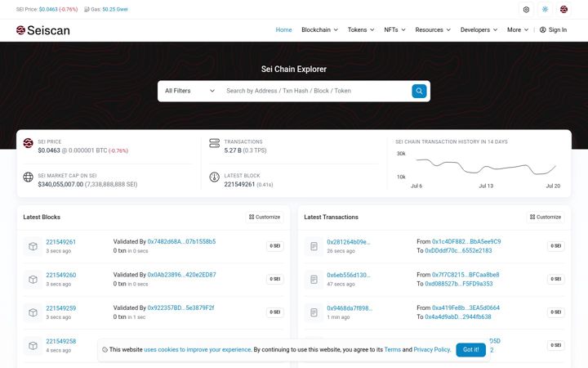
Task: Click the Sei Chain Explorer heading
Action: (x=294, y=69)
